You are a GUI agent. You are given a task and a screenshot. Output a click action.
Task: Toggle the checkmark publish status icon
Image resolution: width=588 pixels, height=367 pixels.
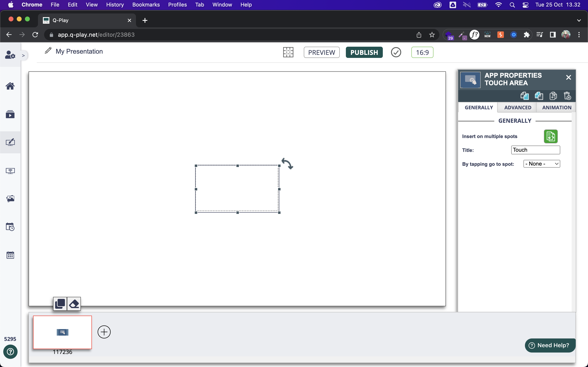(395, 52)
